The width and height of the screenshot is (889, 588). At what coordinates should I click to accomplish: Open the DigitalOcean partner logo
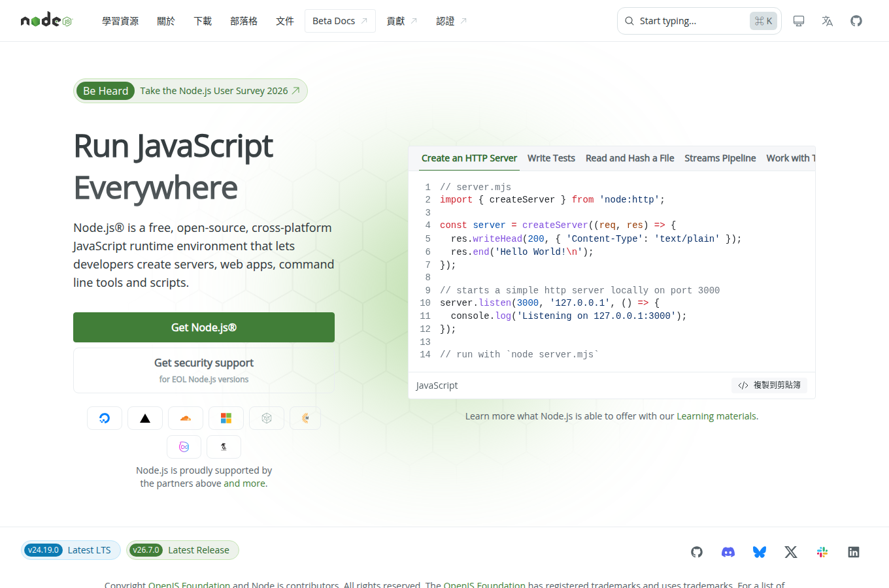(x=105, y=418)
